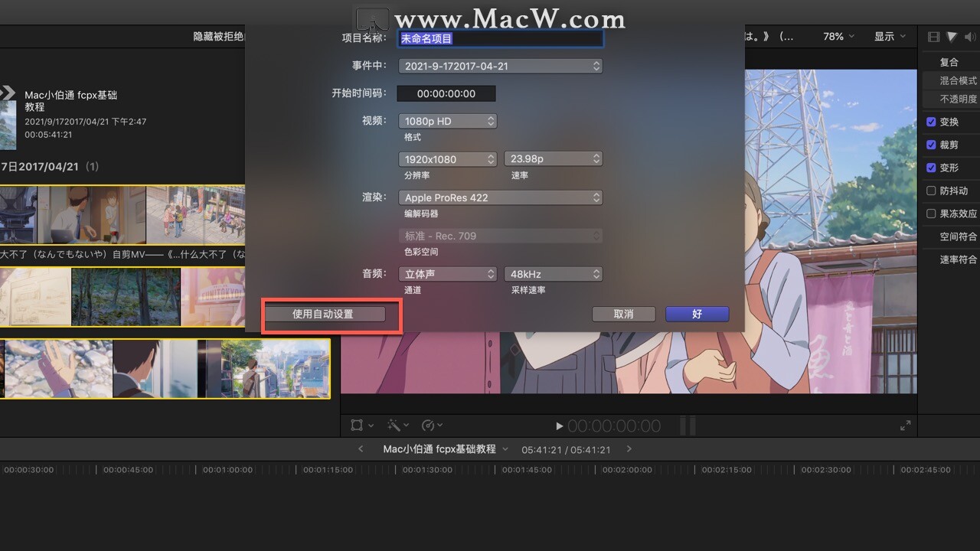This screenshot has height=551, width=980.
Task: Enable the 防抖动 checkbox
Action: point(931,191)
